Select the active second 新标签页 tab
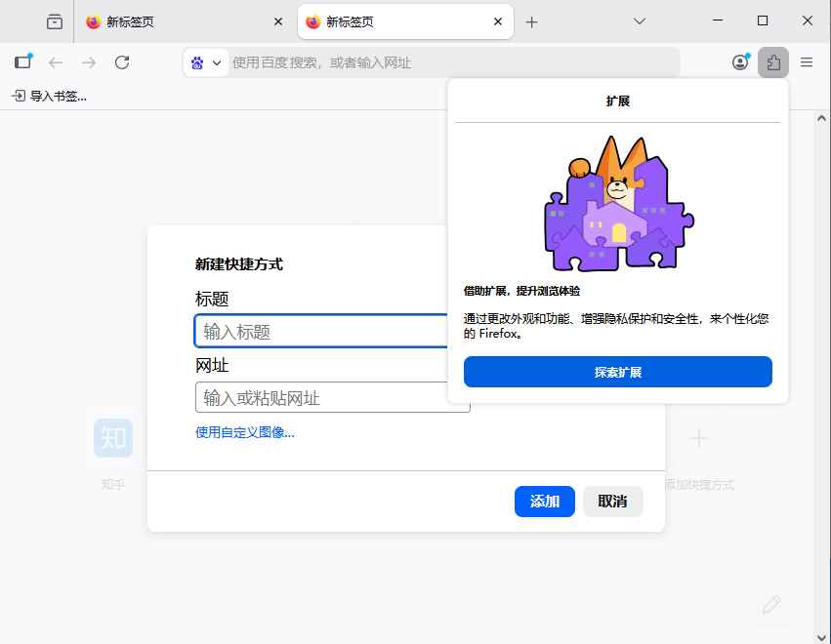Screen dimensions: 831x644 pos(405,21)
